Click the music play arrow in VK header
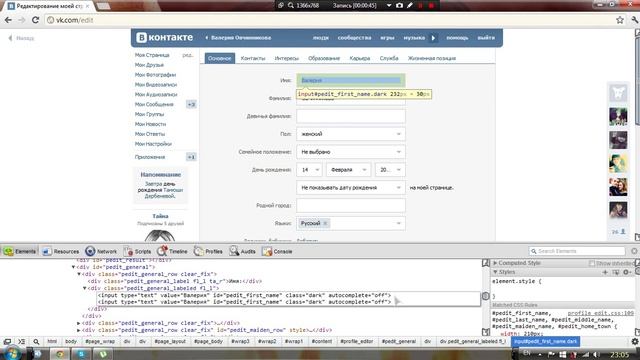The width and height of the screenshot is (640, 360). pos(433,38)
